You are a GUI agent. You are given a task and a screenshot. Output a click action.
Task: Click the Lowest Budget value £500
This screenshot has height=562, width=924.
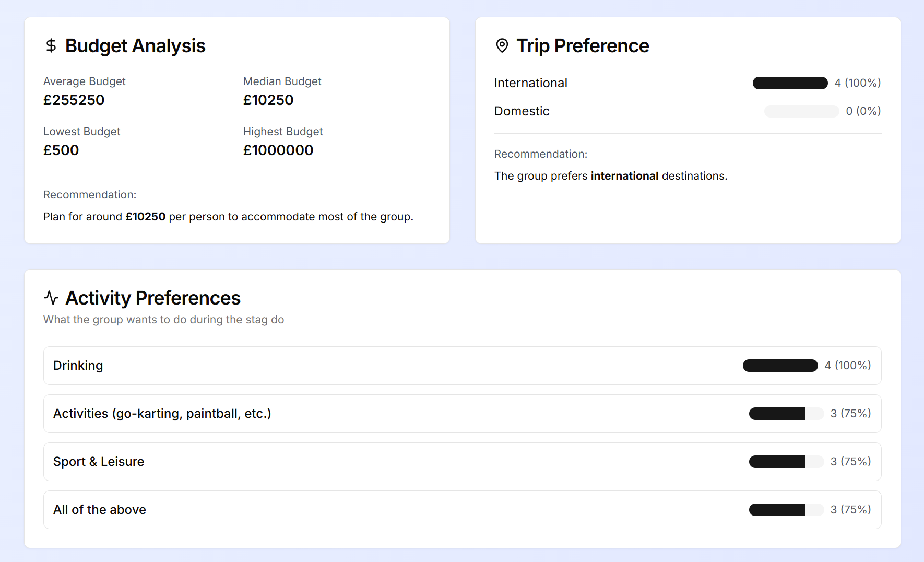coord(61,150)
